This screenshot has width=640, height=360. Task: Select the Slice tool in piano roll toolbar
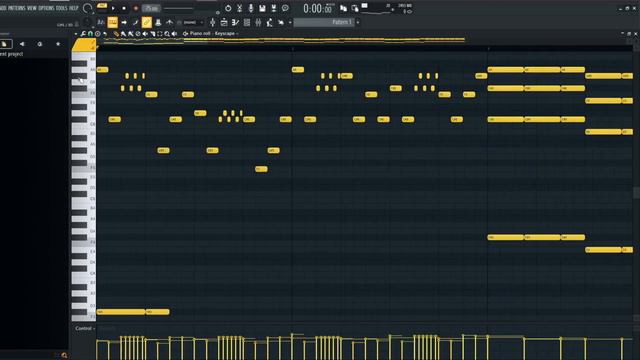click(153, 34)
